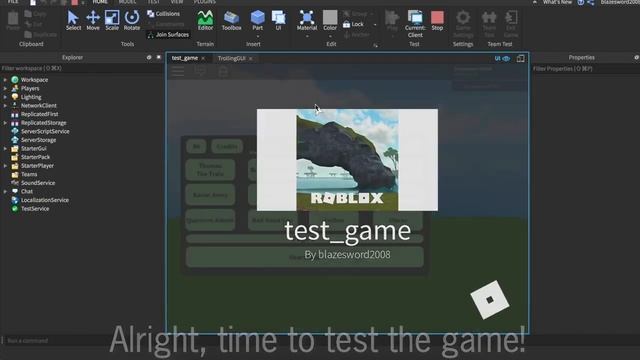The image size is (640, 360).
Task: Toggle the UI visibility eye in viewport
Action: point(502,58)
